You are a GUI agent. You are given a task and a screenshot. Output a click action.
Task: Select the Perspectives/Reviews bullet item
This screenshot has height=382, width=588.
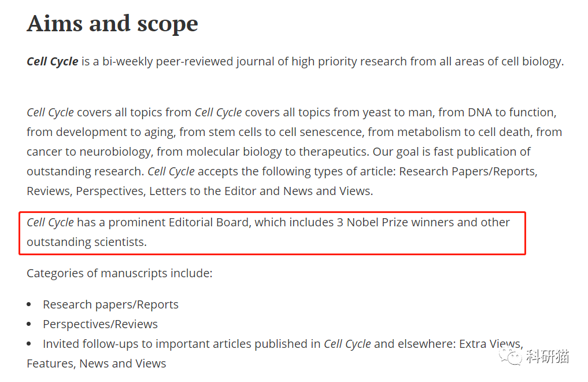100,324
